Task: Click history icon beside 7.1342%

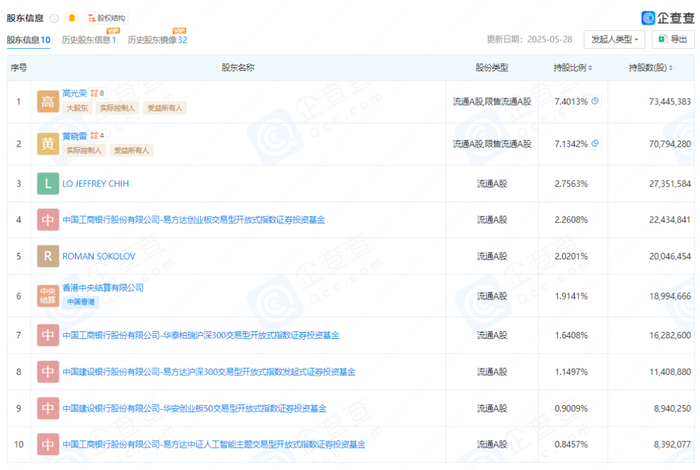Action: (595, 144)
